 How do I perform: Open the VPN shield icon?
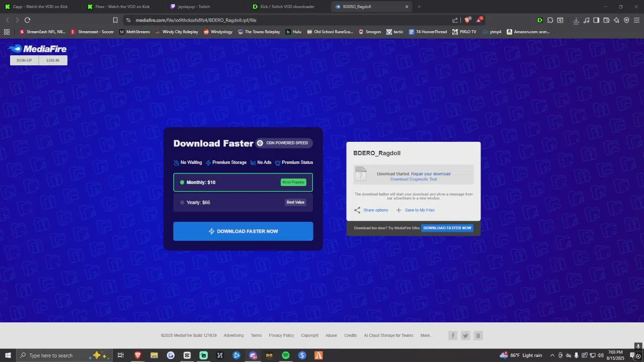[626, 20]
